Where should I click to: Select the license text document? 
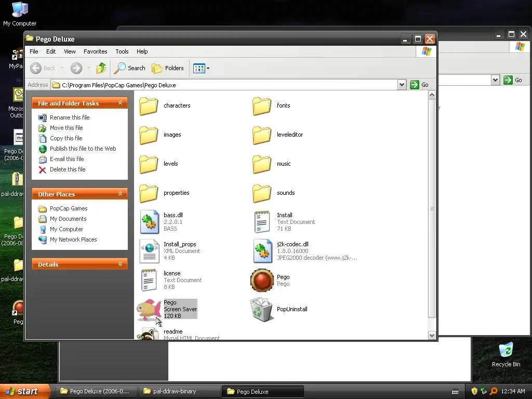click(170, 280)
